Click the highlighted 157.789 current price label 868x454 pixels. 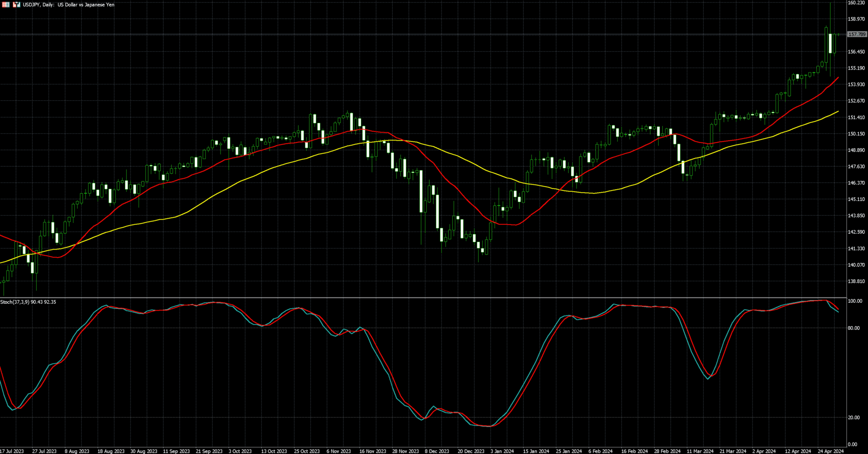[857, 35]
